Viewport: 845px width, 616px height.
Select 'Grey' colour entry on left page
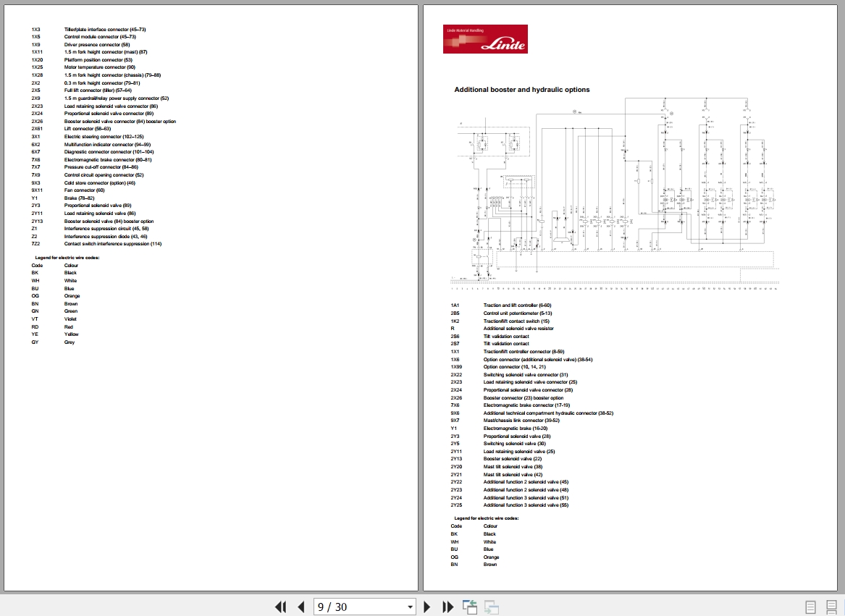click(x=70, y=342)
